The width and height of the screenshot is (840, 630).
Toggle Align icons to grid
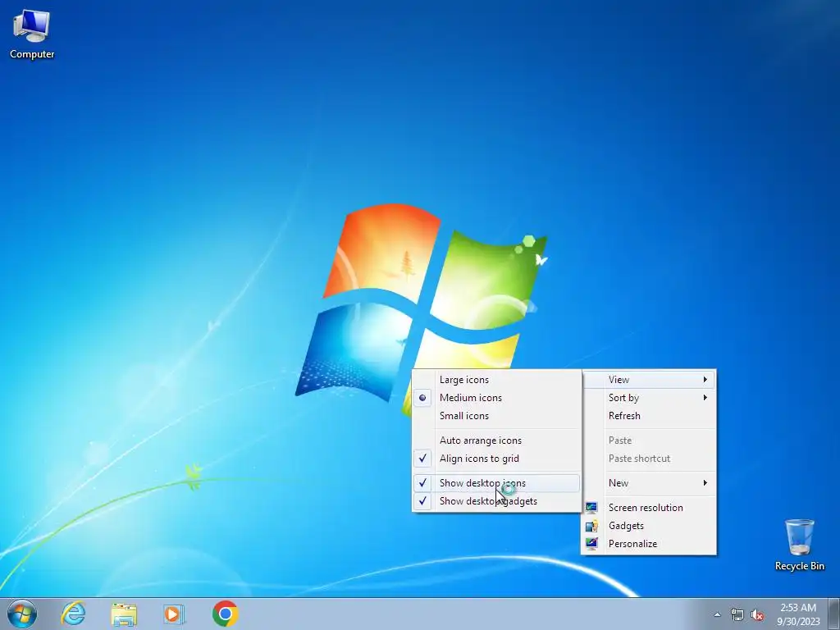496,459
